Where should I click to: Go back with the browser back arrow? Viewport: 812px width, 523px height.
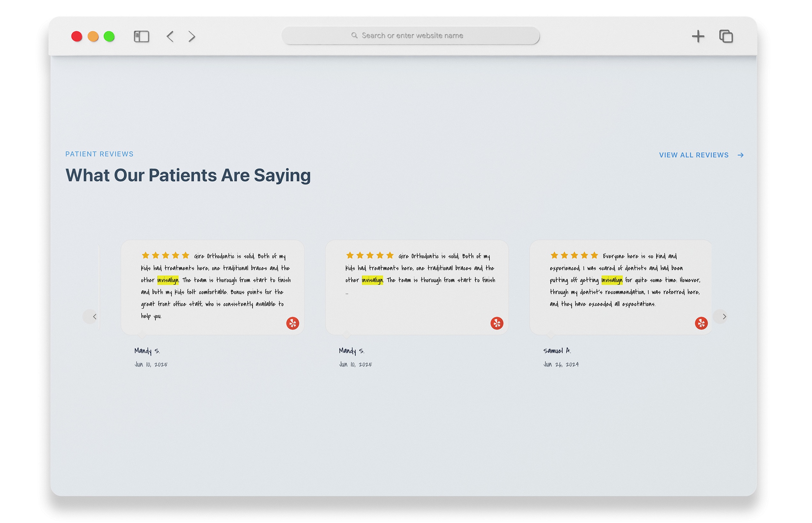click(x=170, y=36)
